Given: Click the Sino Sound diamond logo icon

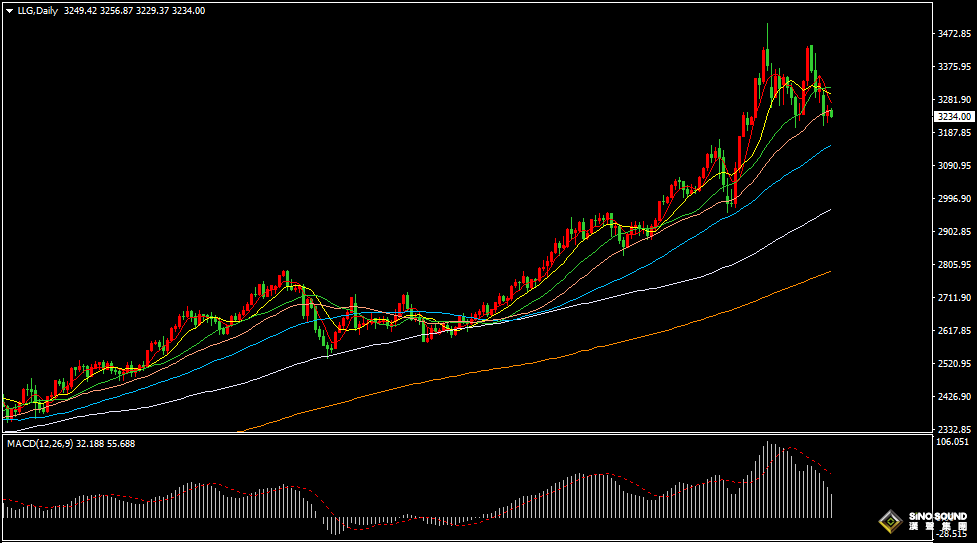Looking at the screenshot, I should 889,522.
